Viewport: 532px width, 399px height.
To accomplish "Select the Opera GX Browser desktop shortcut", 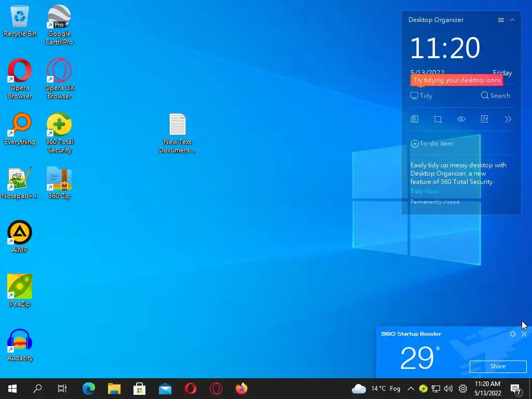I will (59, 79).
